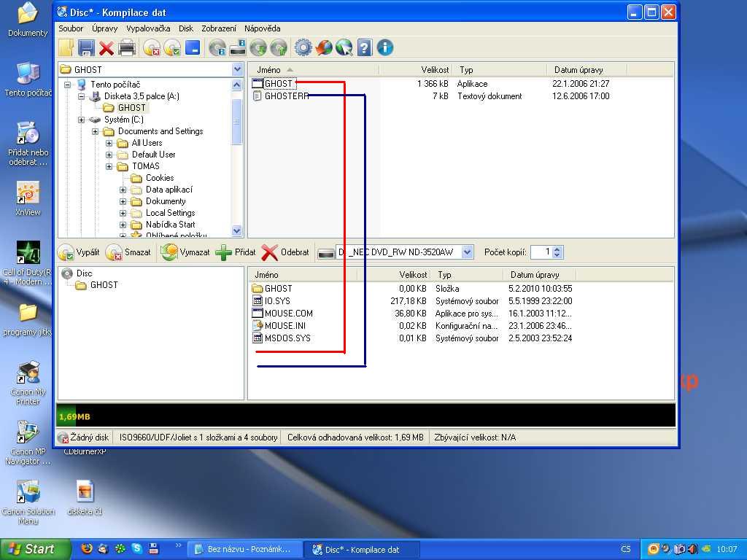The width and height of the screenshot is (747, 560).
Task: Click the Vymazat button
Action: pyautogui.click(x=185, y=252)
